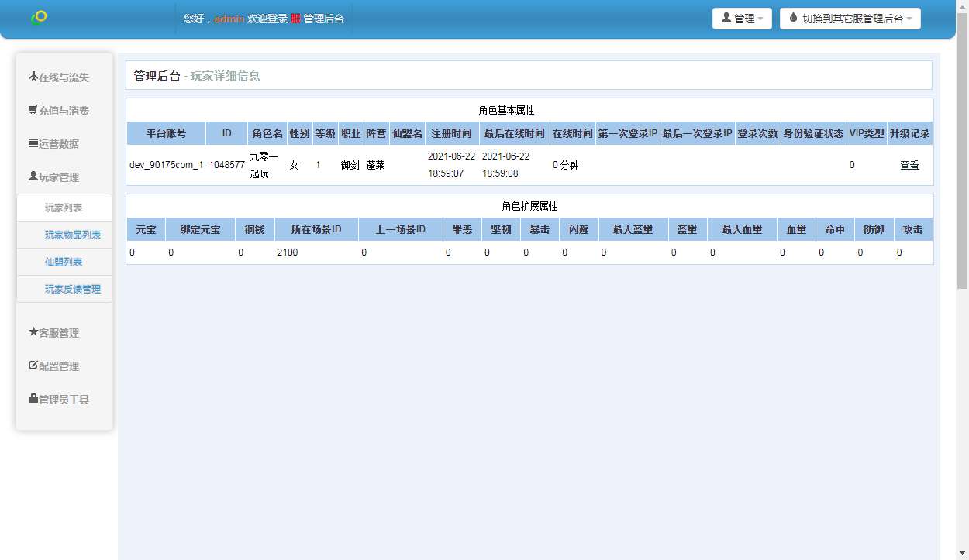Select 仙盟列表 in sidebar
Screen dimensions: 969x560
point(63,261)
